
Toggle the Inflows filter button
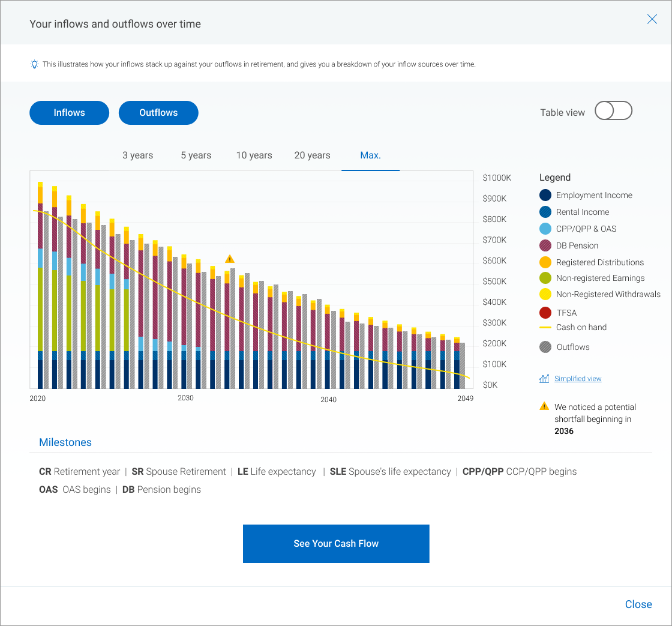[x=69, y=113]
